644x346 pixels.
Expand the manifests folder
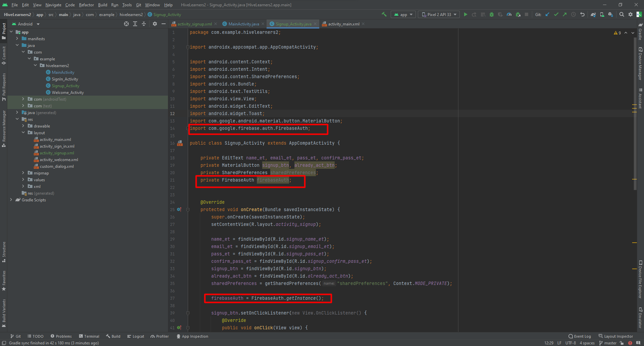click(x=17, y=39)
